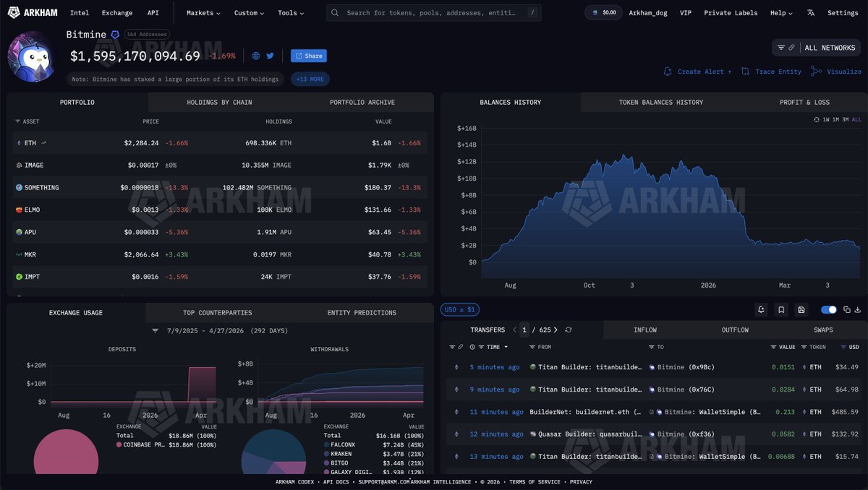Click the Bitmine penguin avatar
Viewport: 868px width, 490px height.
tap(32, 57)
